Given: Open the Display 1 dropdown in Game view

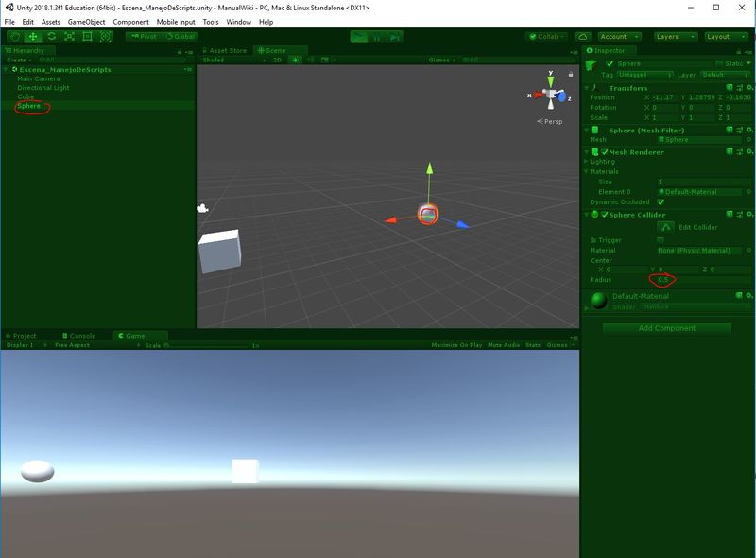Looking at the screenshot, I should pyautogui.click(x=26, y=345).
